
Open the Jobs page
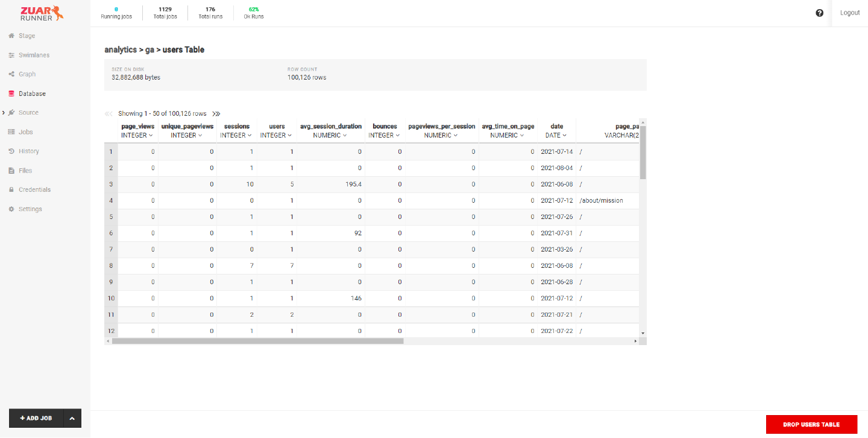(x=26, y=132)
